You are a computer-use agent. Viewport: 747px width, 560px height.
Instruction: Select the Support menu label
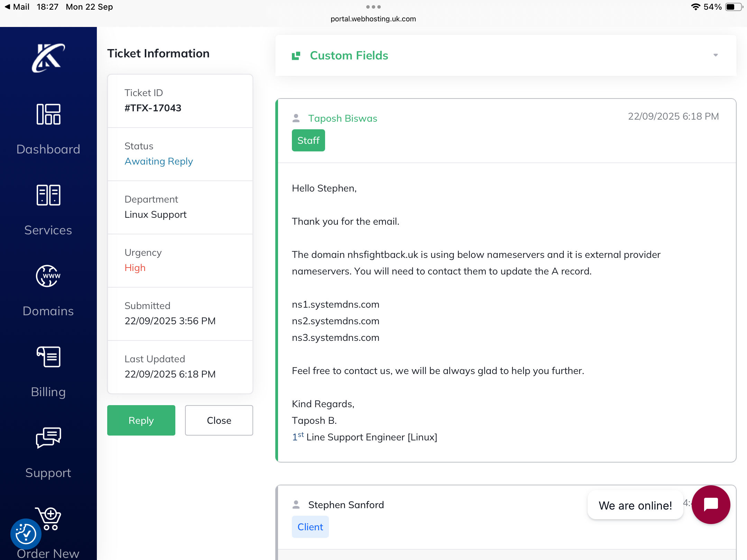[48, 473]
